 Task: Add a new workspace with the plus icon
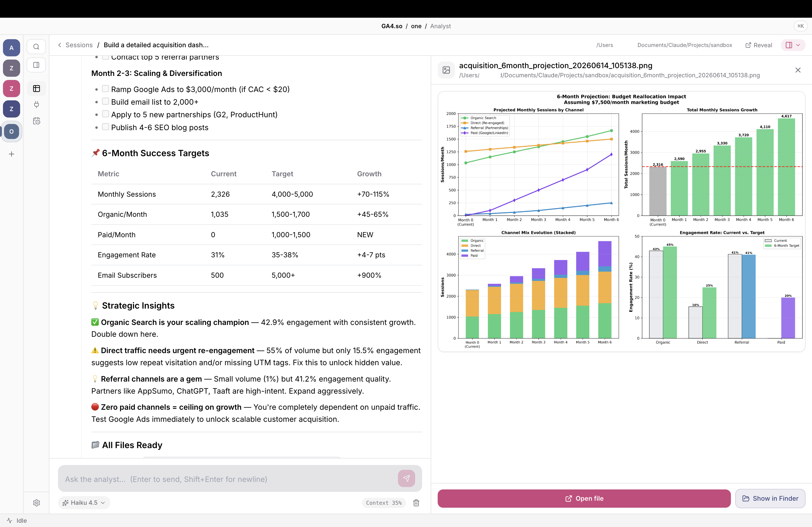coord(12,154)
